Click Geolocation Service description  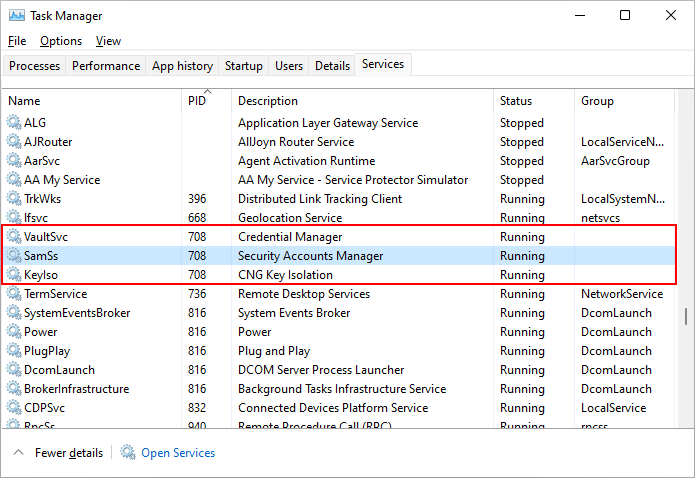pos(290,218)
